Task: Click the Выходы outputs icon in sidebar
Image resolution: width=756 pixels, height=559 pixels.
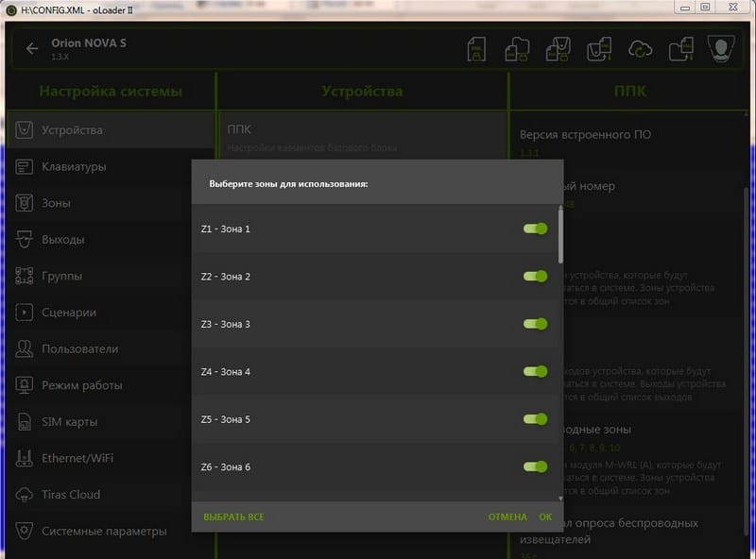Action: 25,240
